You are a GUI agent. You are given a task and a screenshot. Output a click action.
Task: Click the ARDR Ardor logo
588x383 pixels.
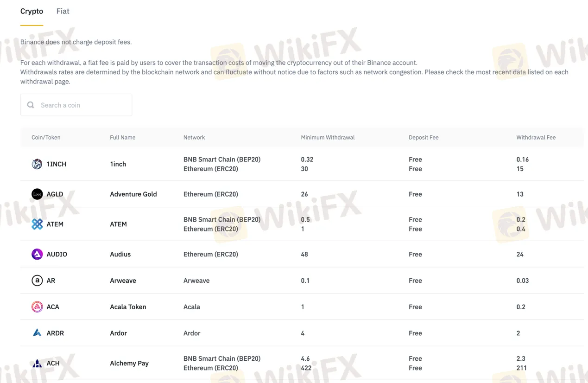37,333
